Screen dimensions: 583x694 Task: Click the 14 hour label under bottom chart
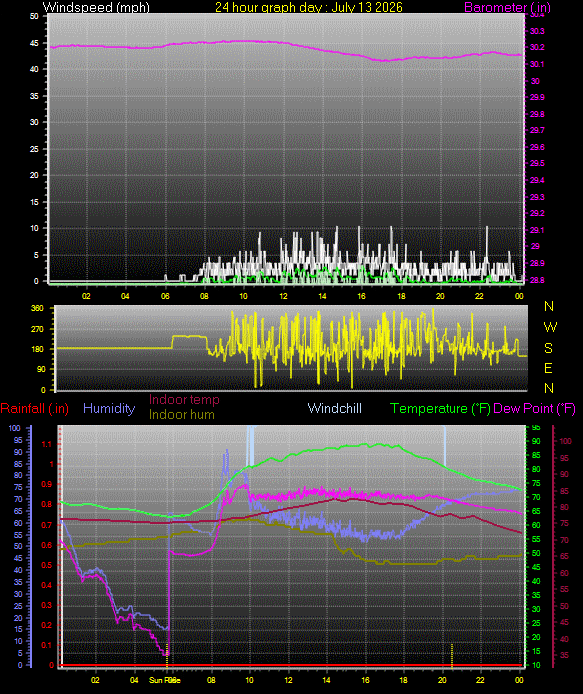[326, 680]
